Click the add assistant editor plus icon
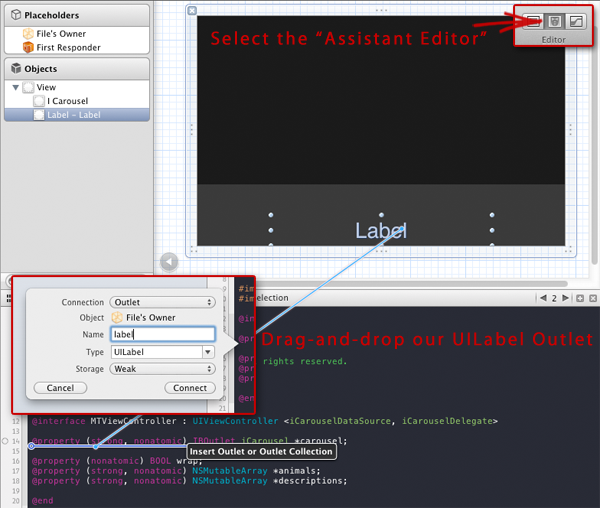 [579, 299]
